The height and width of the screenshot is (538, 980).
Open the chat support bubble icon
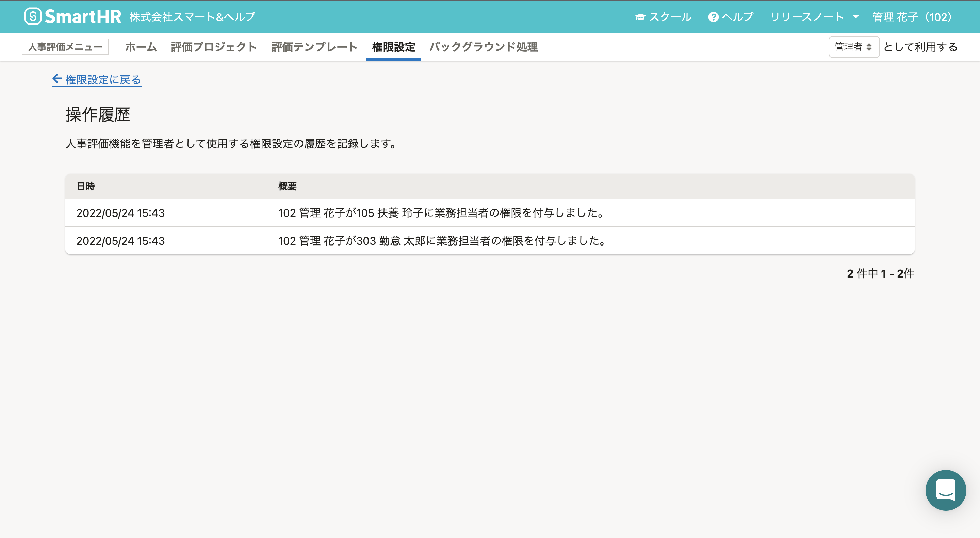click(945, 490)
